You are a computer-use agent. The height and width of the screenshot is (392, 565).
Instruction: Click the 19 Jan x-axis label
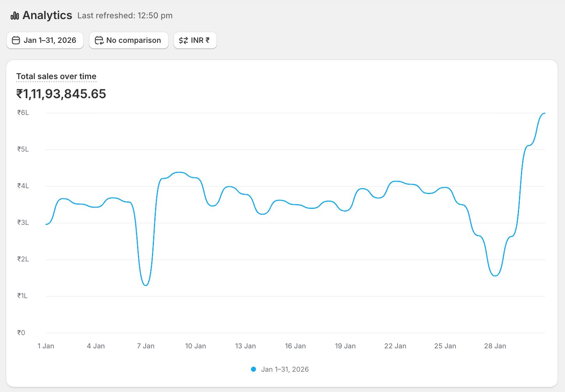pos(345,346)
